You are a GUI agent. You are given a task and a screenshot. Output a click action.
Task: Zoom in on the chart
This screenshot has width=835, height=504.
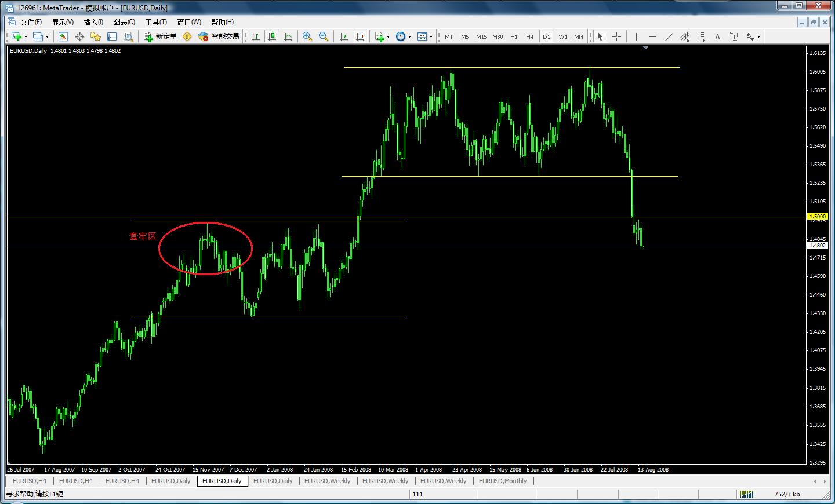(307, 36)
